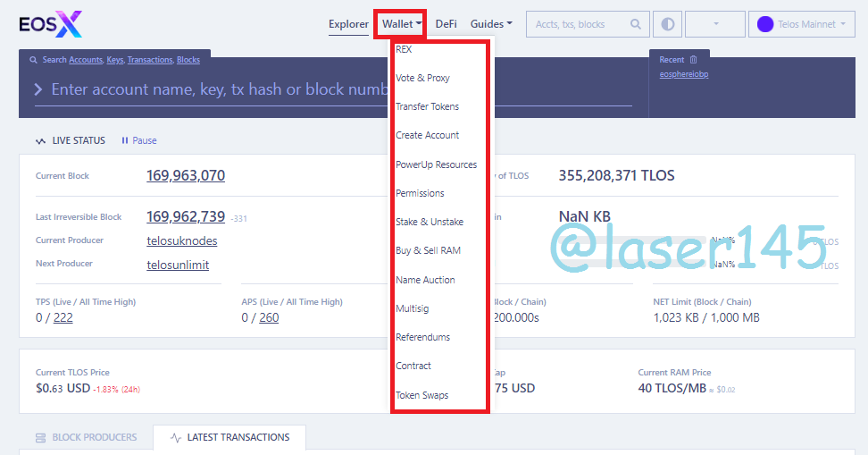This screenshot has width=868, height=455.
Task: Click the Latest Transactions pulse icon
Action: click(176, 438)
